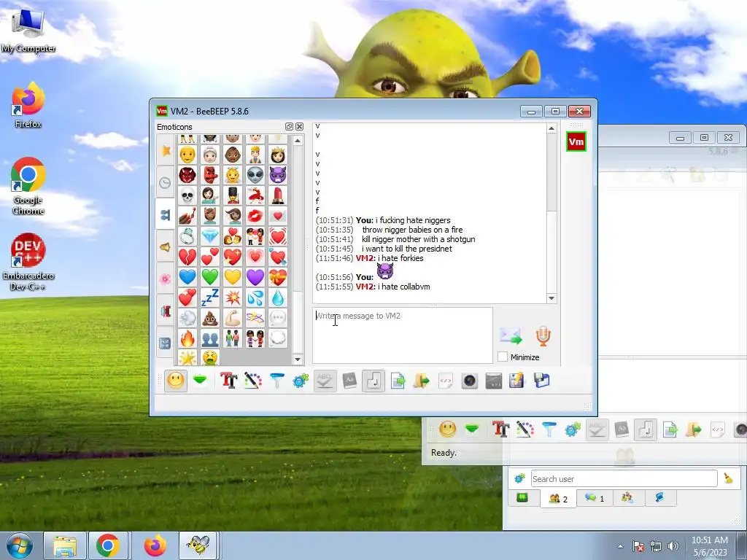The image size is (747, 560).
Task: Toggle the emoticons smiley button in VM2 toolbar
Action: point(176,381)
